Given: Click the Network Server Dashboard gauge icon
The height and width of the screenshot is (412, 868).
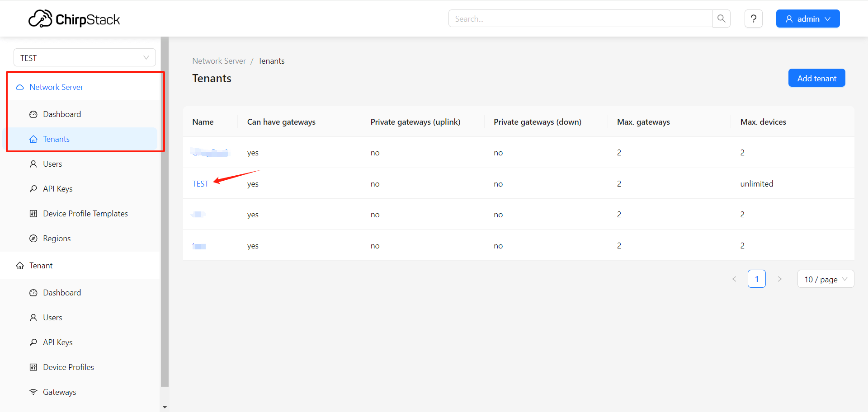Looking at the screenshot, I should point(33,114).
